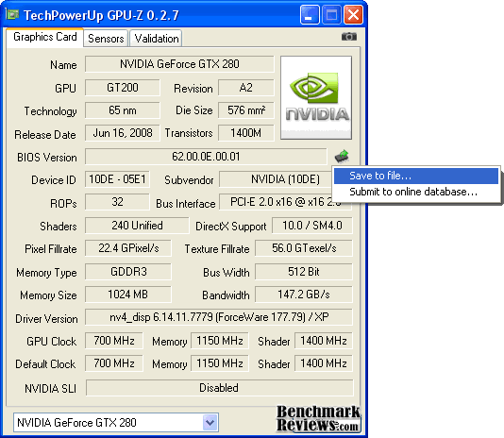The image size is (504, 438).
Task: Choose Save to file… menu entry
Action: pyautogui.click(x=416, y=176)
